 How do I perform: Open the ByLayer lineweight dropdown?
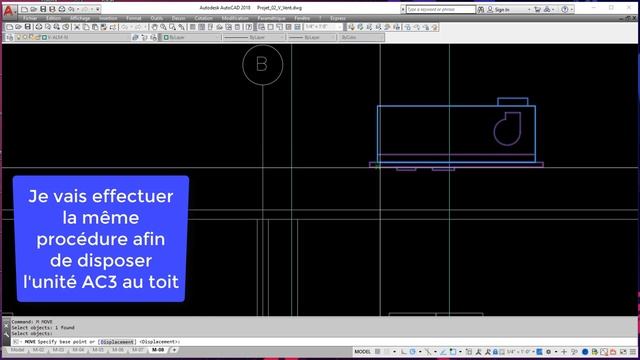tap(311, 38)
